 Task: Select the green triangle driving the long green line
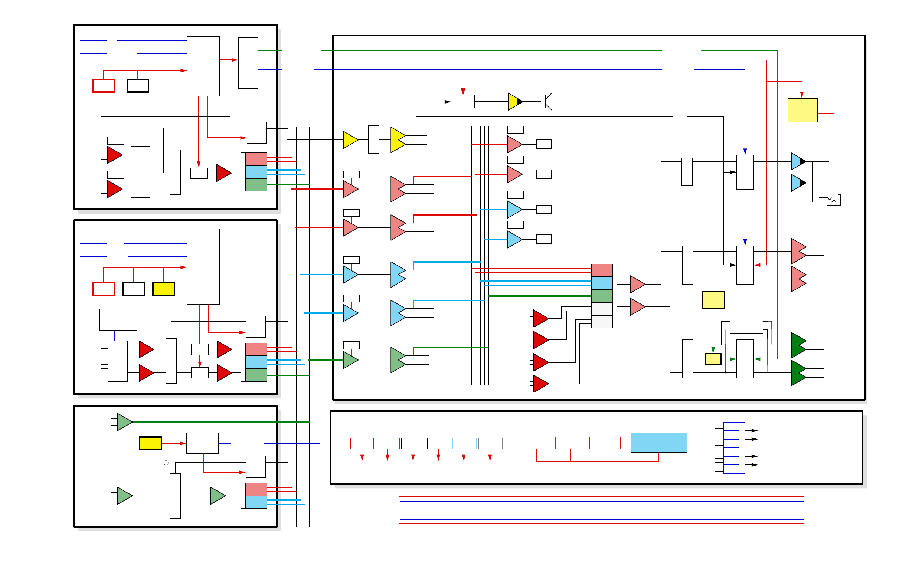coord(125,422)
